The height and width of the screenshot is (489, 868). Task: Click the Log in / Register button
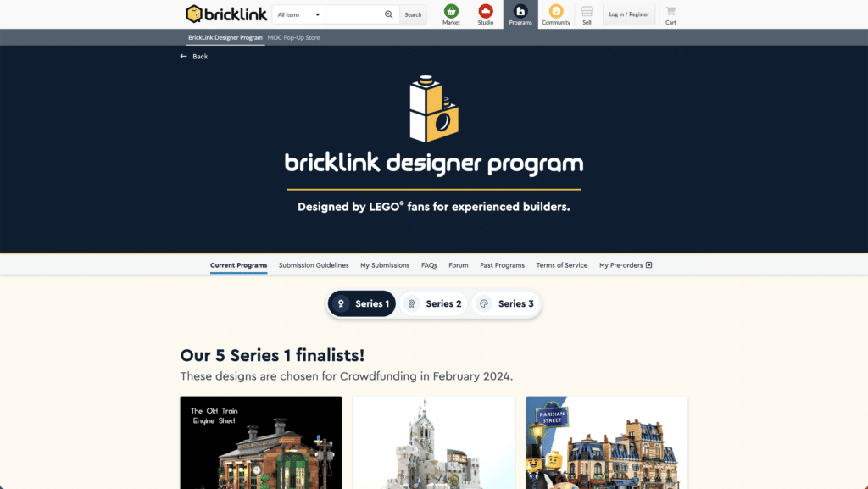[628, 14]
